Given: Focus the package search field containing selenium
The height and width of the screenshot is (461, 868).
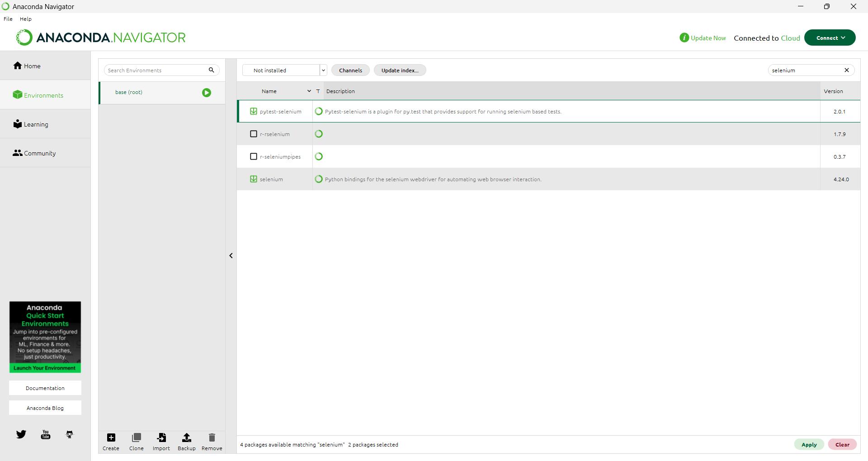Looking at the screenshot, I should point(805,70).
